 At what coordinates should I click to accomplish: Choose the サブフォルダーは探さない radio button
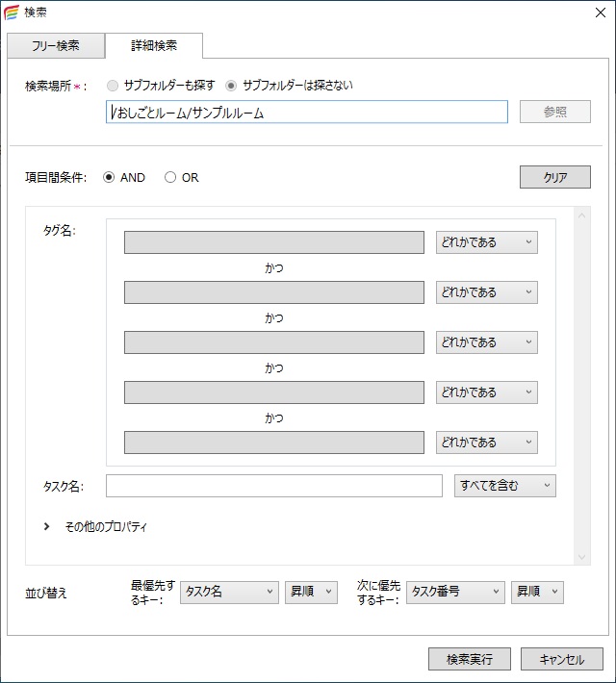point(232,85)
